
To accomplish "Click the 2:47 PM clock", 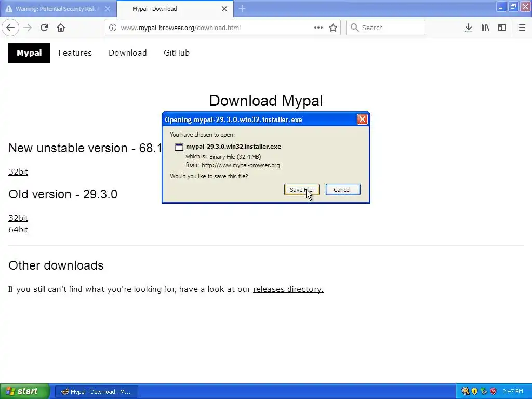I will point(513,391).
